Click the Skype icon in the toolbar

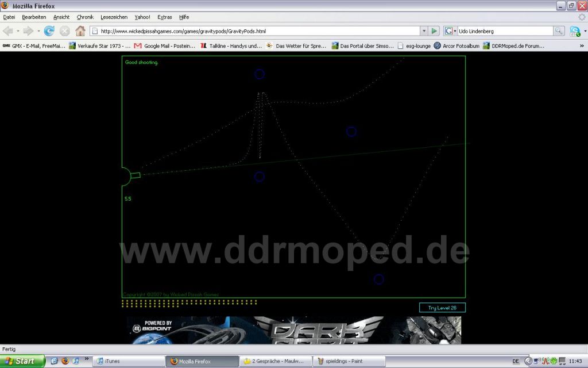click(575, 31)
